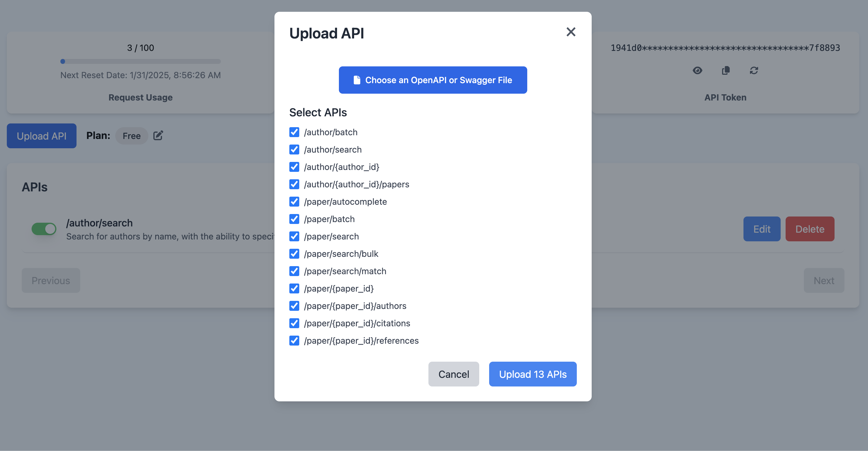Image resolution: width=868 pixels, height=451 pixels.
Task: Regenerate the API token
Action: click(x=754, y=70)
